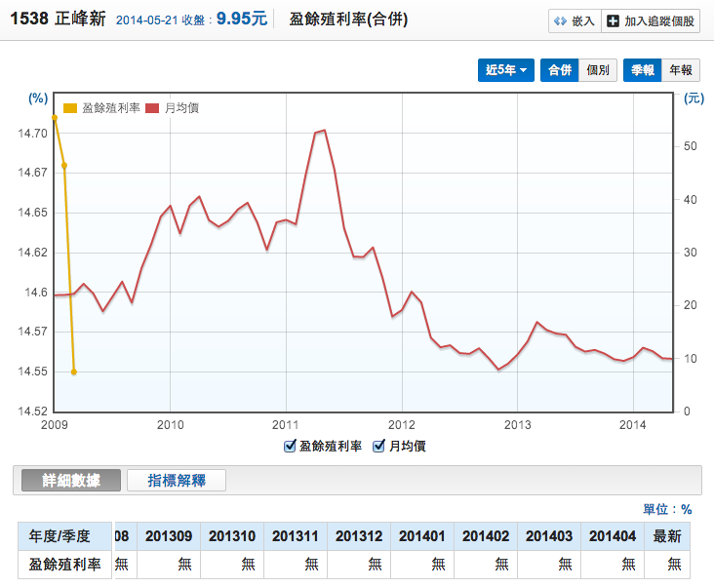Click the 1538 正峰新 stock title
This screenshot has width=714, height=588.
click(x=57, y=19)
